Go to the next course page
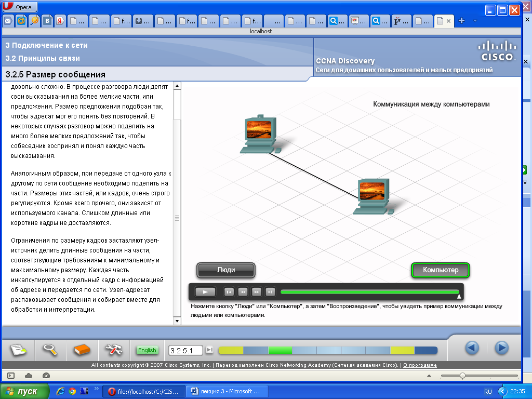Image resolution: width=532 pixels, height=399 pixels. tap(501, 348)
